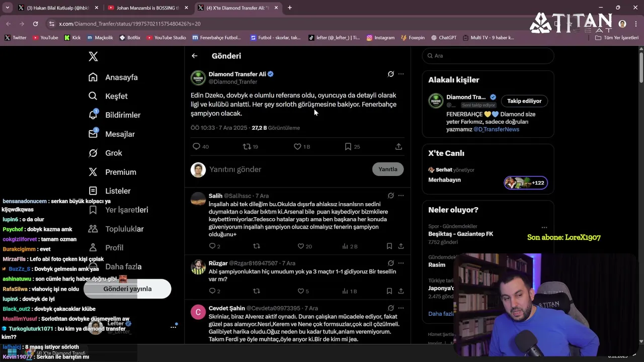Click the Yanıtla button
This screenshot has width=644, height=362.
click(388, 169)
